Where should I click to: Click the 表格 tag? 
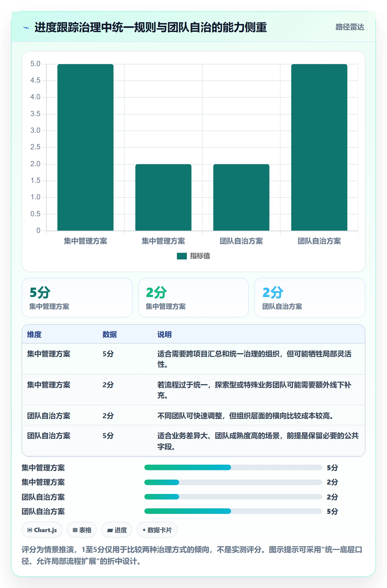(82, 530)
